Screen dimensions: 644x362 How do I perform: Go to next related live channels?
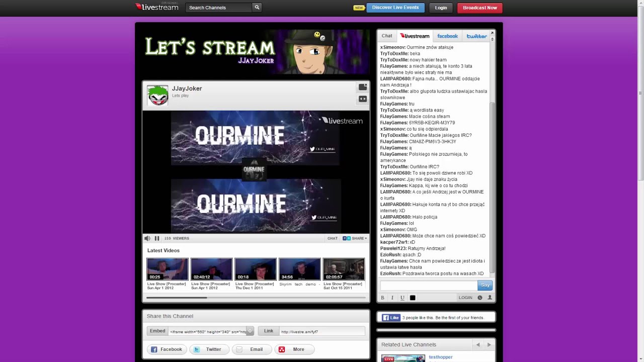point(489,345)
